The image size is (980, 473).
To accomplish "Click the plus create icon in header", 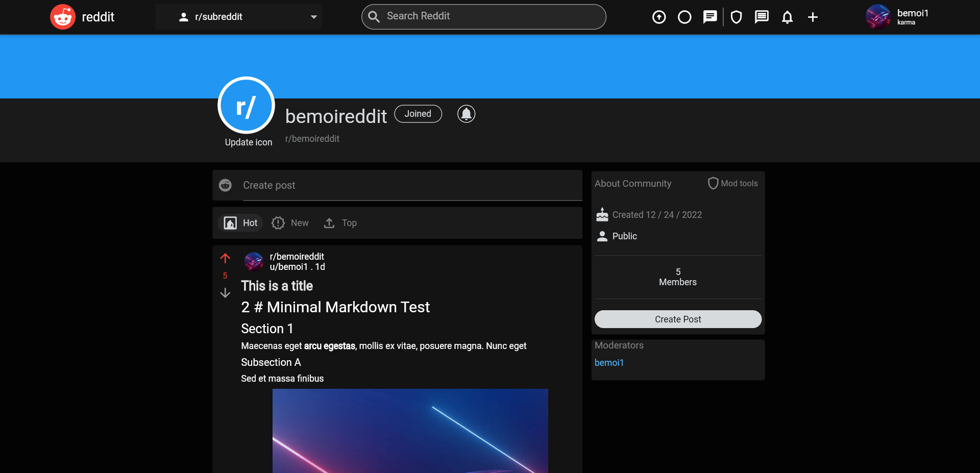I will coord(813,17).
